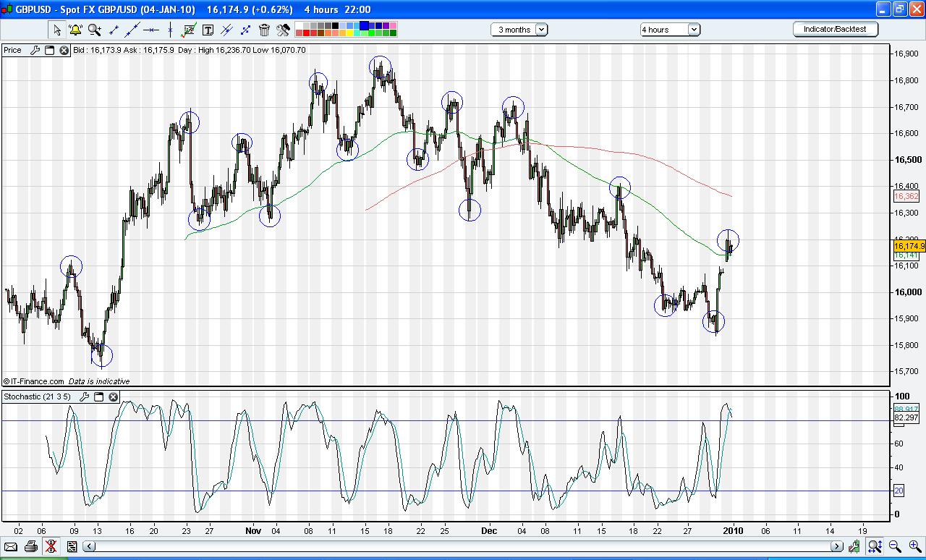Image resolution: width=926 pixels, height=560 pixels.
Task: Maximize the Price chart panel
Action: (50, 50)
